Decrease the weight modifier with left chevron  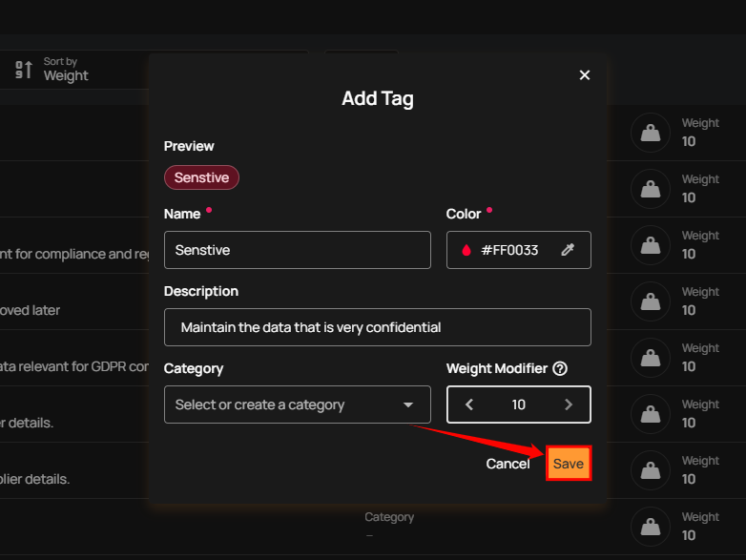[469, 404]
